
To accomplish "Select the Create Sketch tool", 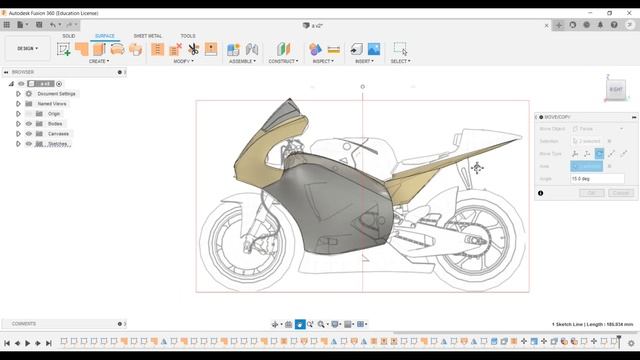I will click(x=64, y=49).
